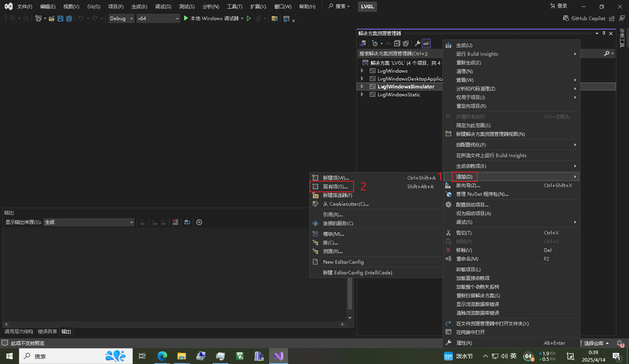This screenshot has width=629, height=364.
Task: Open the Git(G) menu
Action: tap(94, 7)
